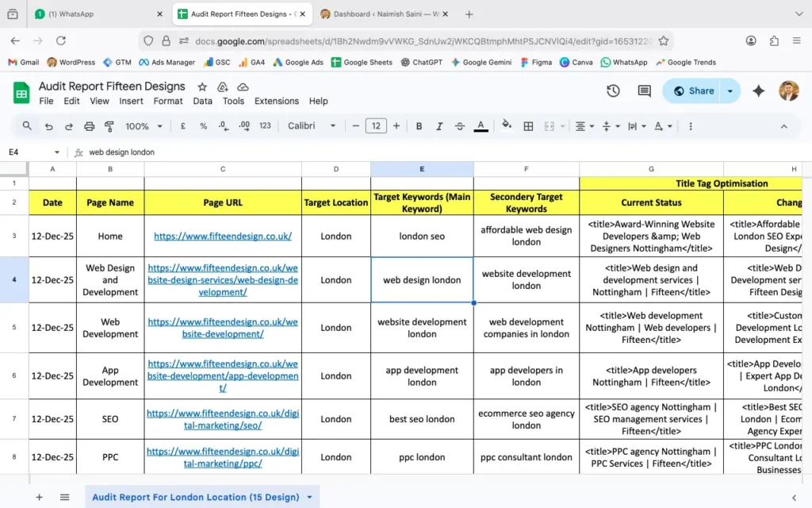View cloud save status
This screenshot has height=508, width=812.
click(x=243, y=87)
